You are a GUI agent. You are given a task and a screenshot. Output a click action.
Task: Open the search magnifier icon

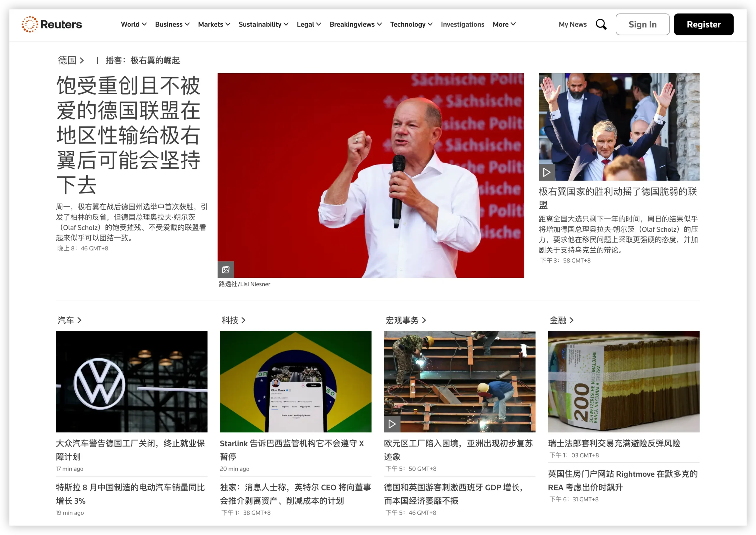click(x=601, y=24)
